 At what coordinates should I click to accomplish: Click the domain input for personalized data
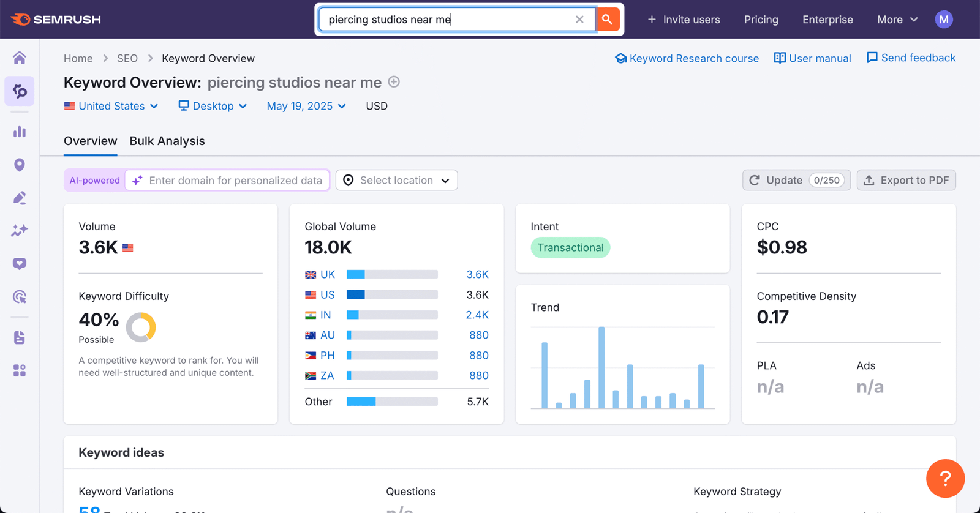pos(228,181)
